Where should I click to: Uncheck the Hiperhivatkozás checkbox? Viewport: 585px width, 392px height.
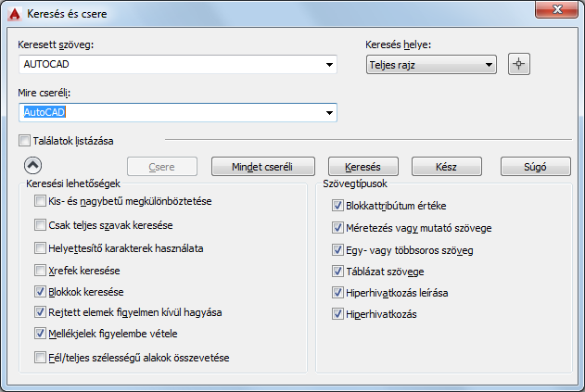point(337,313)
